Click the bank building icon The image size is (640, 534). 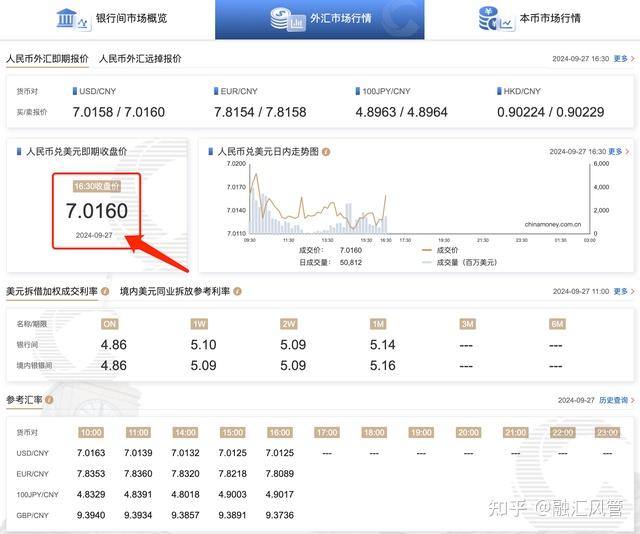(73, 19)
